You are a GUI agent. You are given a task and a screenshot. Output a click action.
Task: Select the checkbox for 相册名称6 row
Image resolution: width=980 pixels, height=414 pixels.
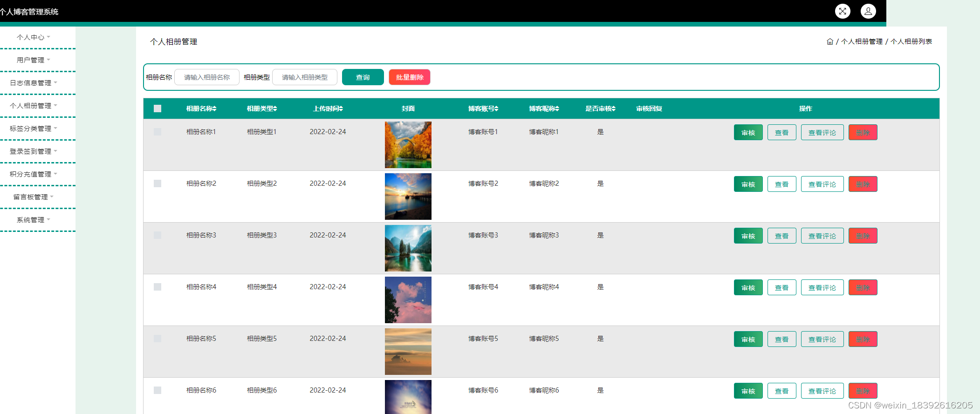click(x=158, y=390)
